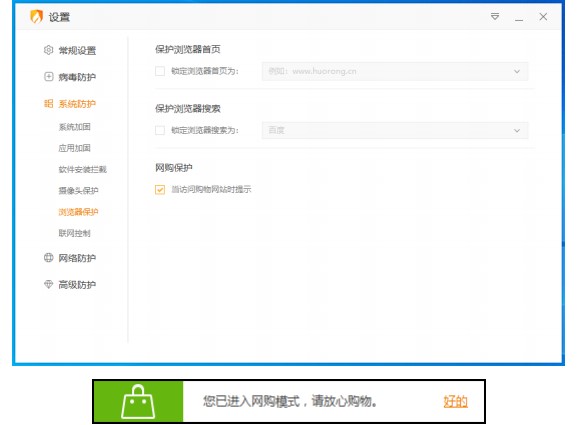Click the 百度 search engine combo box
The width and height of the screenshot is (581, 425).
395,130
